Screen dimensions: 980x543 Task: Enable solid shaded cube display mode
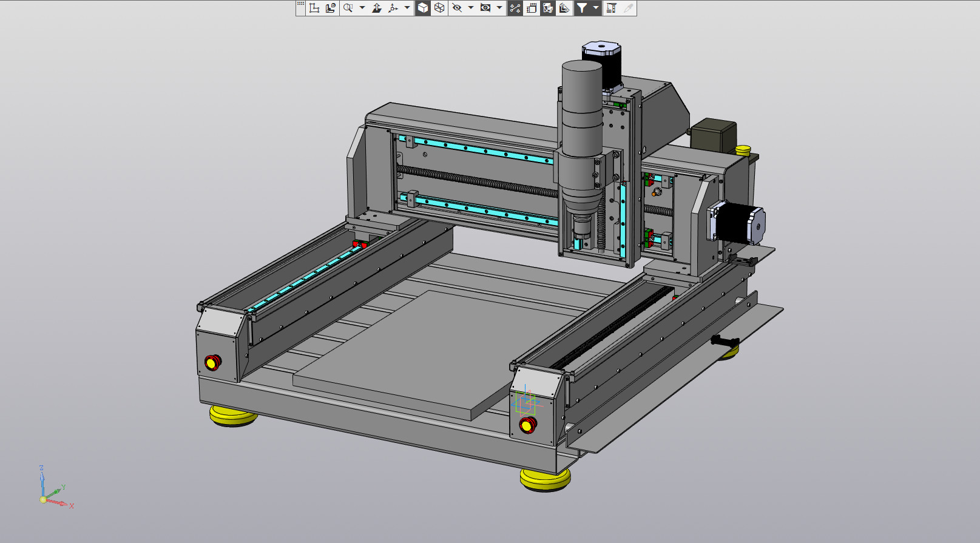click(423, 8)
